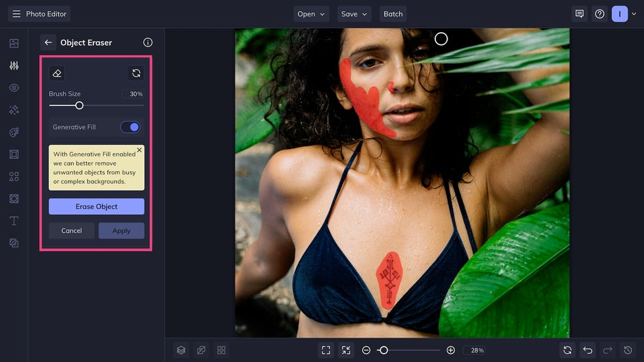Zoom in with the plus icon
644x362 pixels.
pos(450,350)
